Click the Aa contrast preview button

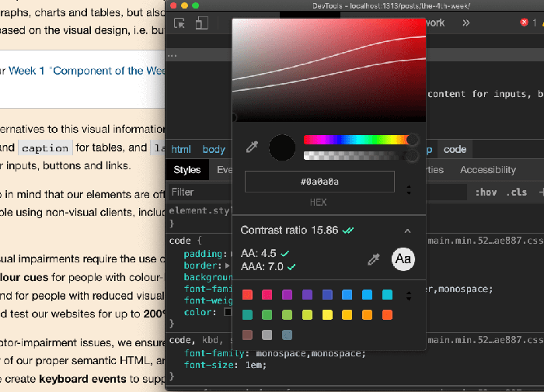(x=403, y=259)
